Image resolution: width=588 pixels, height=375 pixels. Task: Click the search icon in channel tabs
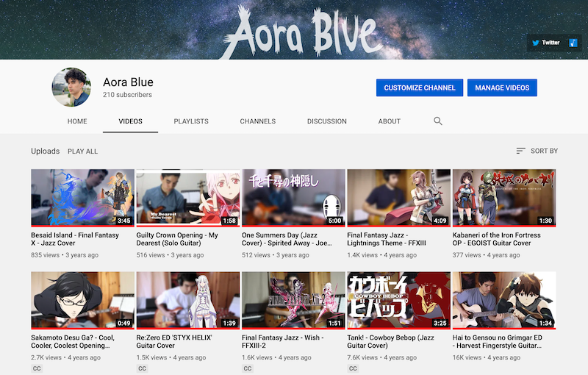coord(438,121)
